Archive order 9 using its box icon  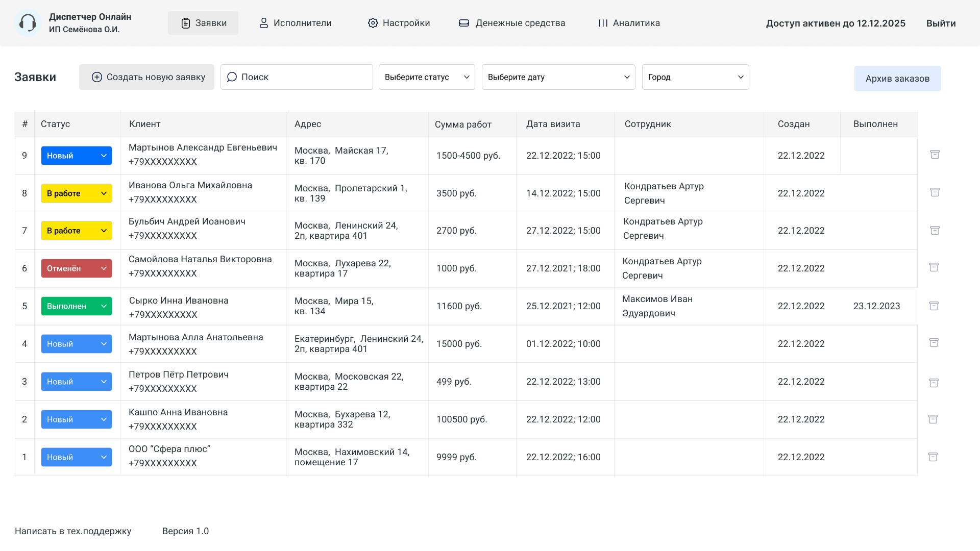(935, 155)
